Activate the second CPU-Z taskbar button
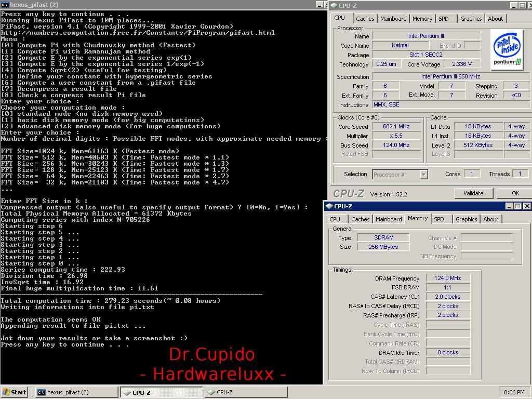The height and width of the screenshot is (399, 532). coord(246,392)
